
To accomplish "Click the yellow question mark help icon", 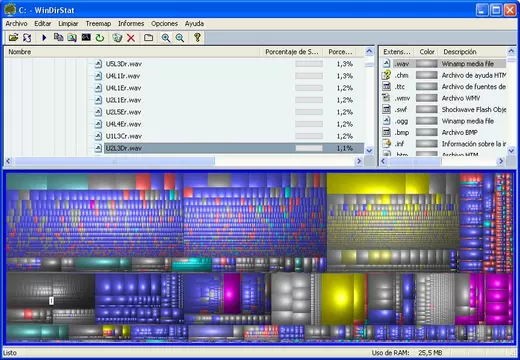I will (x=197, y=37).
